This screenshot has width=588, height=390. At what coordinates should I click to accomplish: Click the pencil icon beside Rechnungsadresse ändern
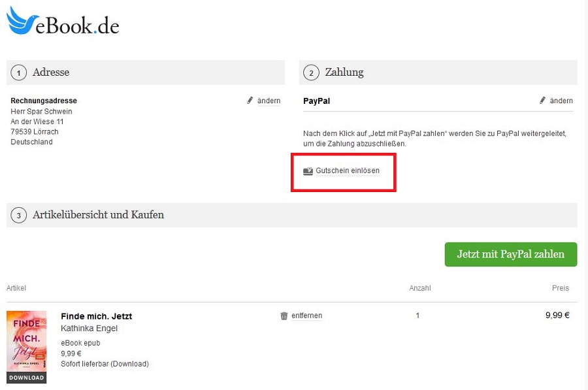(x=250, y=101)
